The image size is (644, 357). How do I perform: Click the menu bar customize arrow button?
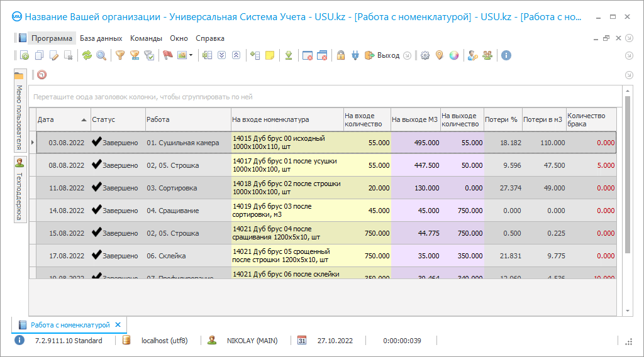(x=629, y=38)
